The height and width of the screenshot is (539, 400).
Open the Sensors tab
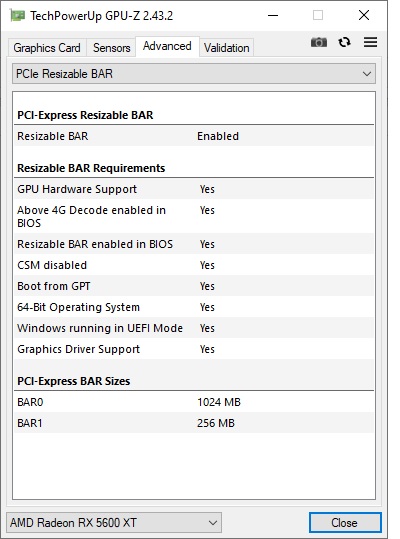pos(112,48)
